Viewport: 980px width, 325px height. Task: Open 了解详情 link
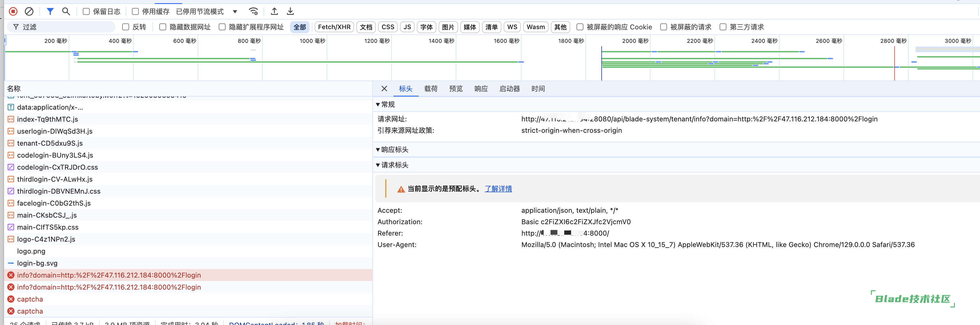click(498, 189)
